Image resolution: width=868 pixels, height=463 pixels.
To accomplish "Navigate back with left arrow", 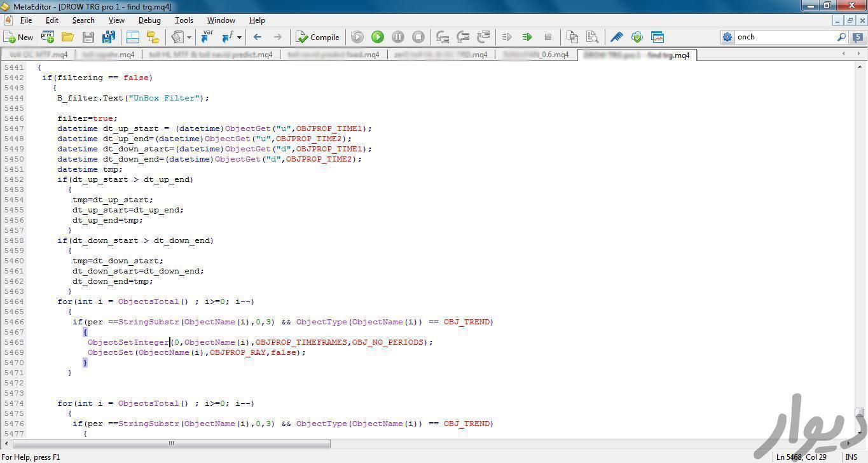I will pos(258,37).
